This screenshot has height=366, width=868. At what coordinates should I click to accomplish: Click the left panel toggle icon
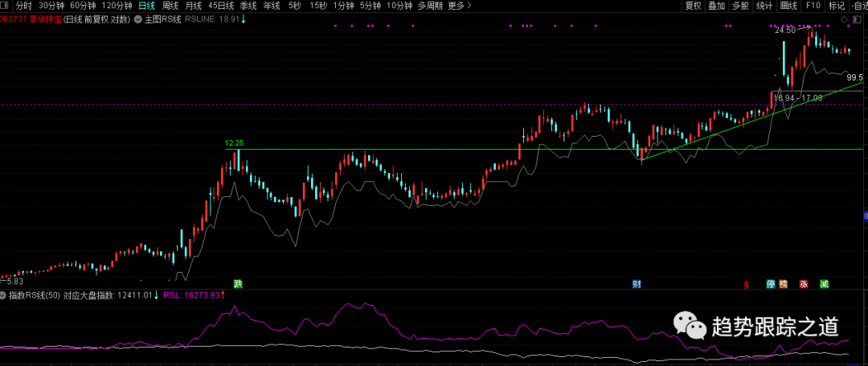coord(6,6)
